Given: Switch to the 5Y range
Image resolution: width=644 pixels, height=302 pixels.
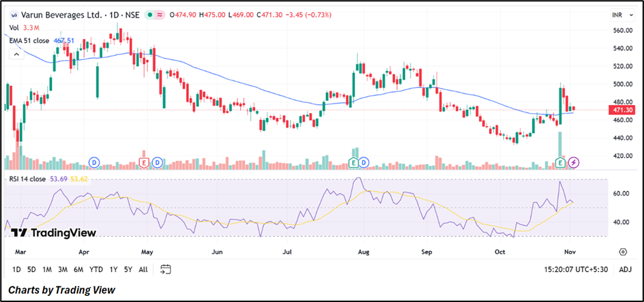Looking at the screenshot, I should pos(127,269).
